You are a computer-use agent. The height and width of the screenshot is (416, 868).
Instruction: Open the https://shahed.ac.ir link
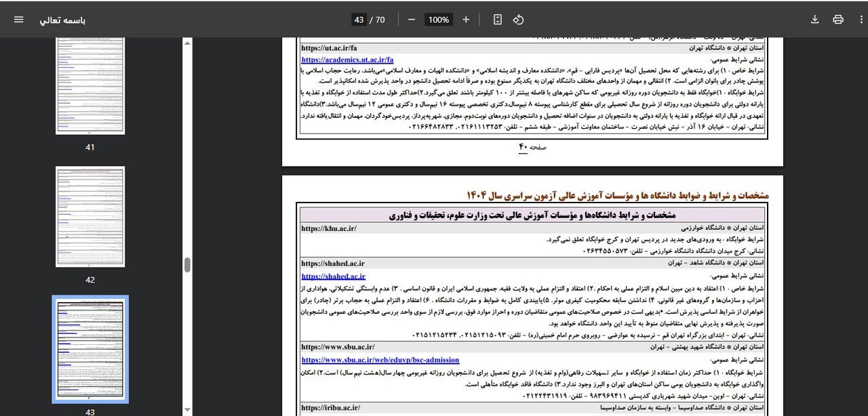point(334,276)
